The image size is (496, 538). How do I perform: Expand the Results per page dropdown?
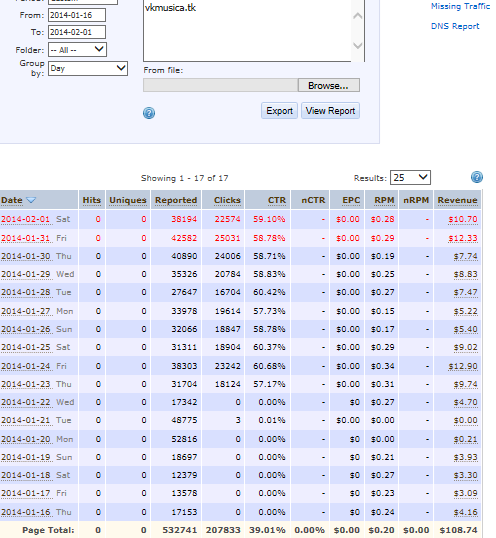[410, 177]
